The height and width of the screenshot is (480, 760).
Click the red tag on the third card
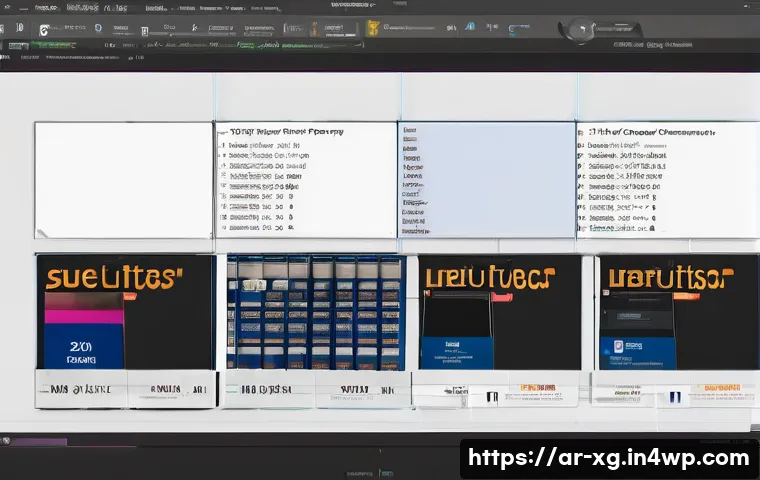pyautogui.click(x=502, y=297)
